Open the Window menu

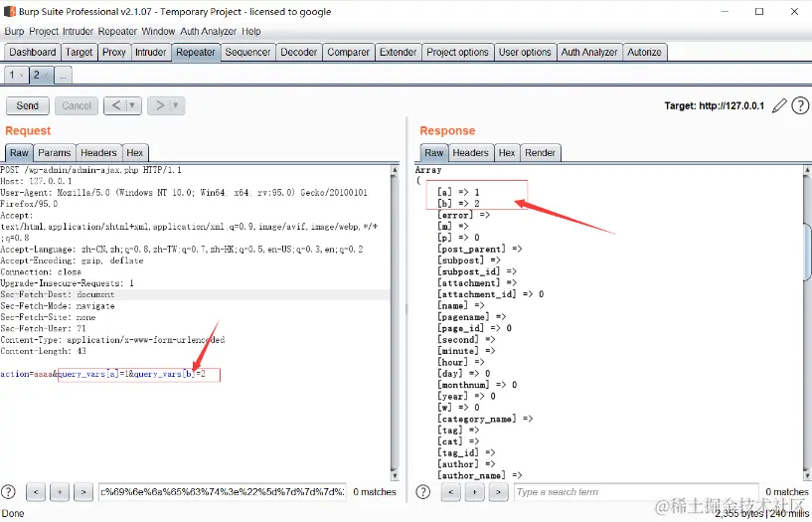pyautogui.click(x=158, y=31)
